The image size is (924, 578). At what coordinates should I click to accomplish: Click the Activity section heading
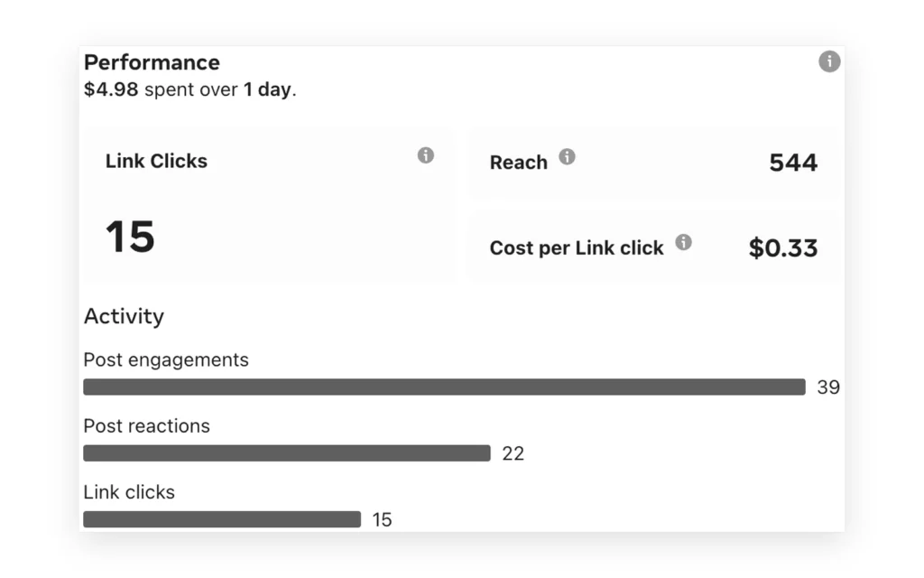[x=124, y=317]
